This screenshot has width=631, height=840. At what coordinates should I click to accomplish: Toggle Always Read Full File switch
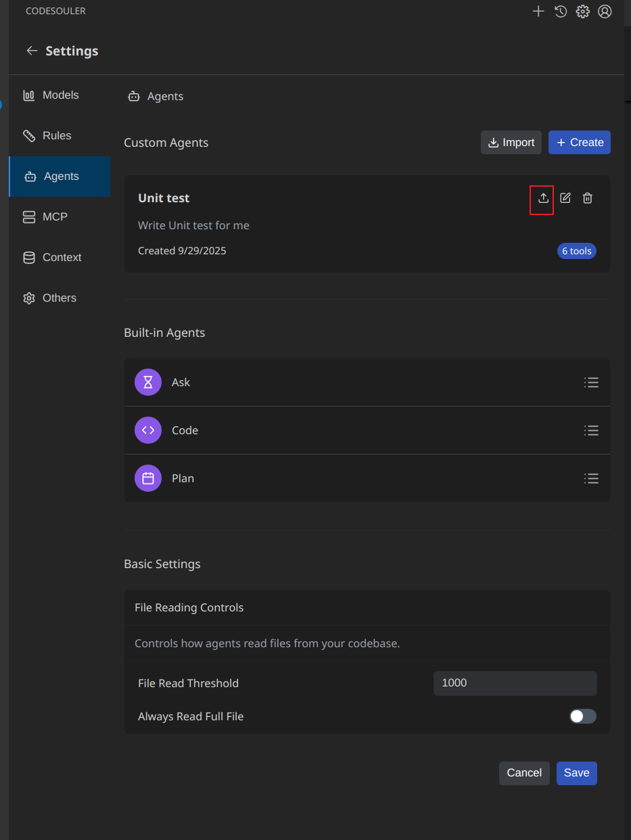[x=582, y=716]
